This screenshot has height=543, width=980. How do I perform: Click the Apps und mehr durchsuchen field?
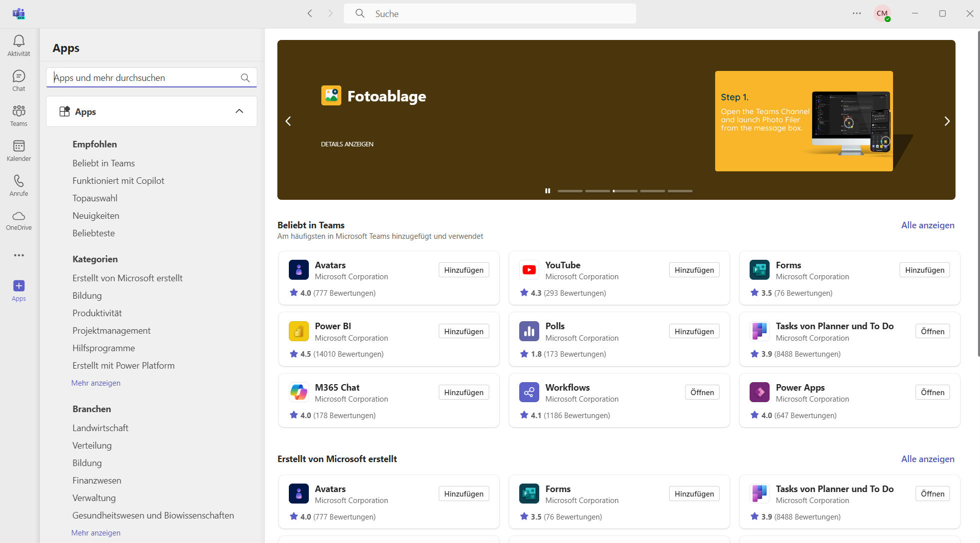point(151,78)
